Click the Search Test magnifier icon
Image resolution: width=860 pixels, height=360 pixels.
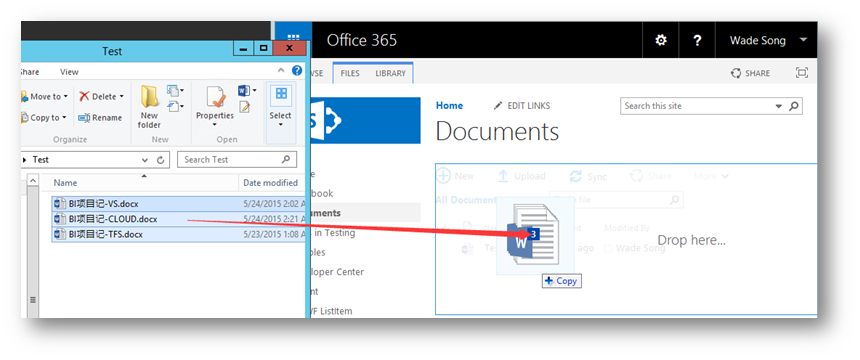[x=286, y=160]
